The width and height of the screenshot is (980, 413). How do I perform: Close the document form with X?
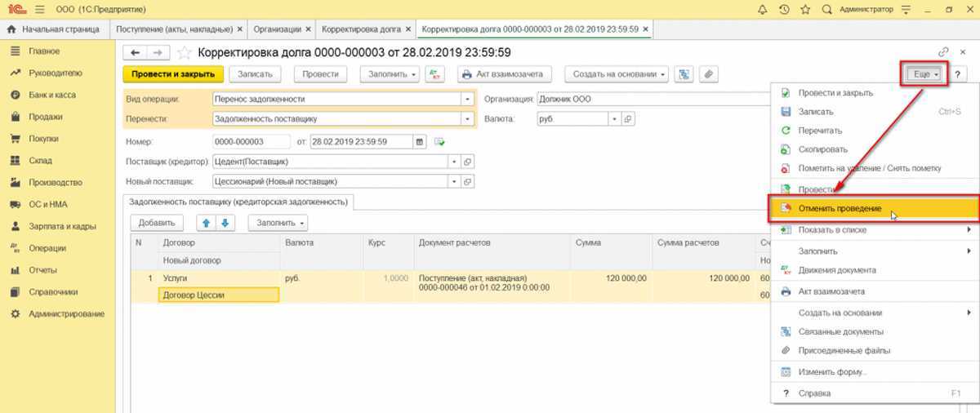964,51
